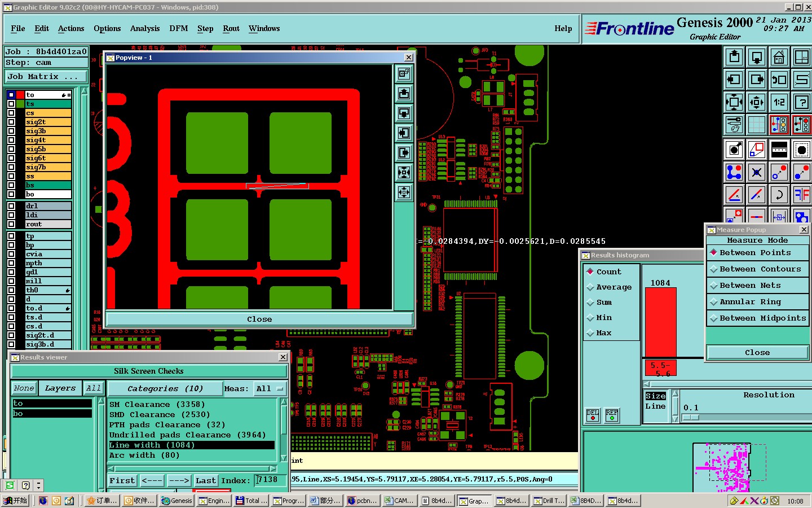This screenshot has height=508, width=812.
Task: Select Annular Ring measure mode
Action: [757, 302]
